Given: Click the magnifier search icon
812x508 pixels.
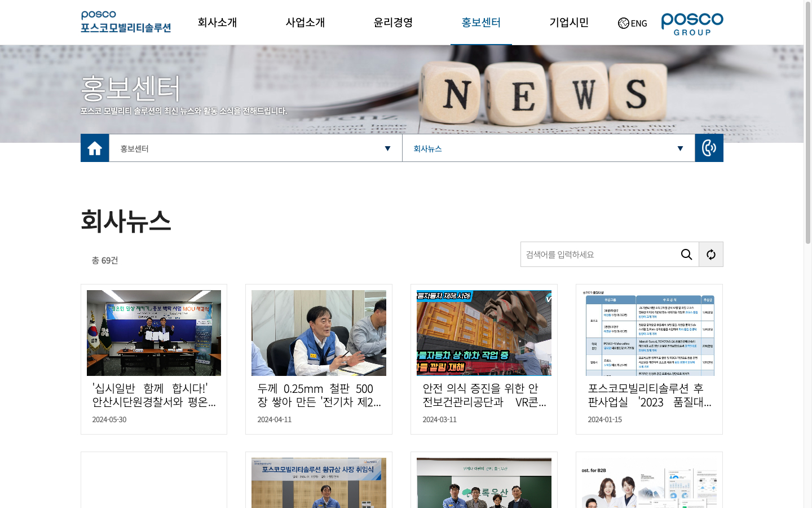Looking at the screenshot, I should coord(686,255).
